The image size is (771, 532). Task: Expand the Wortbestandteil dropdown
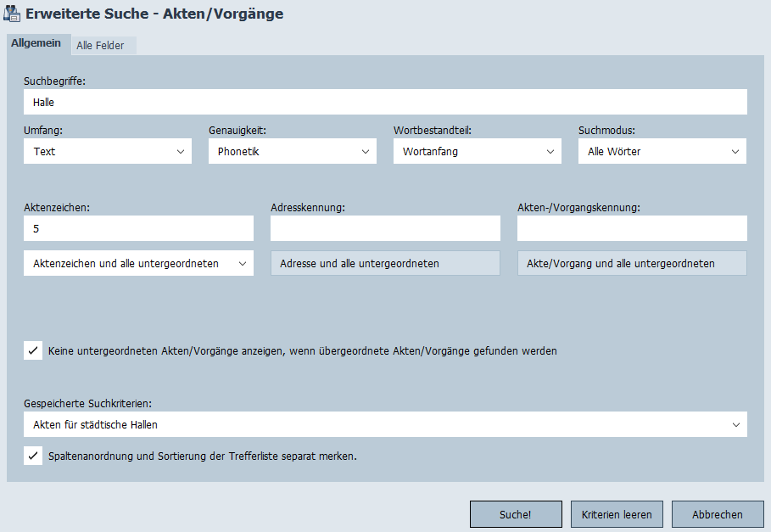(477, 151)
